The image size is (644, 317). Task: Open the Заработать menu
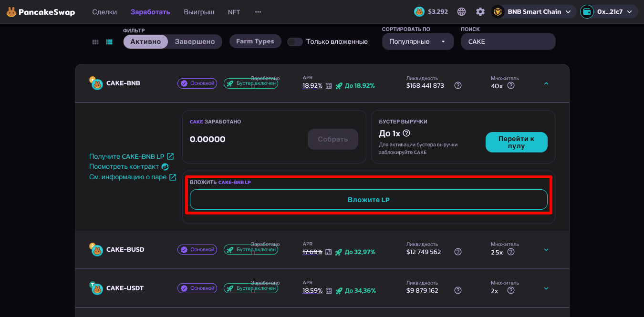point(150,12)
